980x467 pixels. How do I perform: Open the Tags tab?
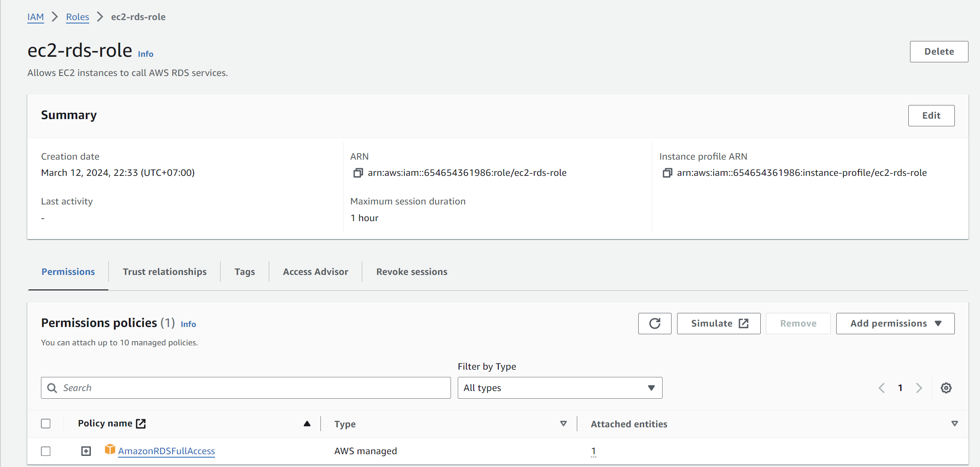point(245,272)
